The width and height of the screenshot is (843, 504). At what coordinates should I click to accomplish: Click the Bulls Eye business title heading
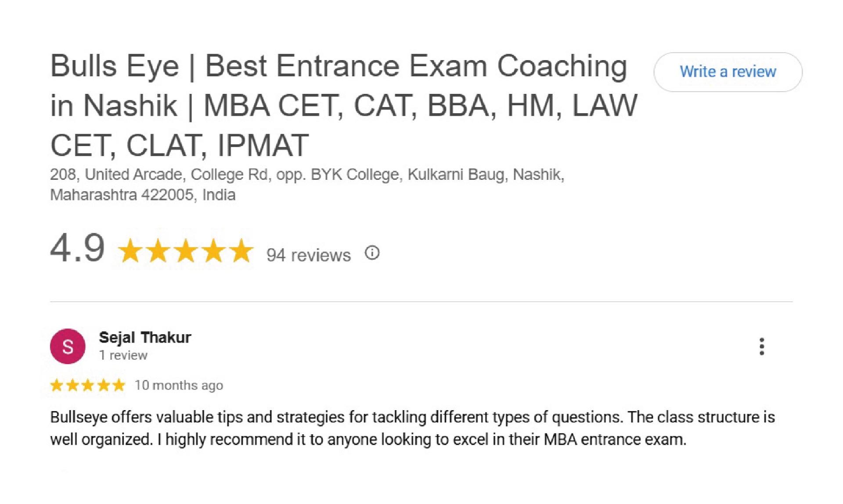[344, 105]
